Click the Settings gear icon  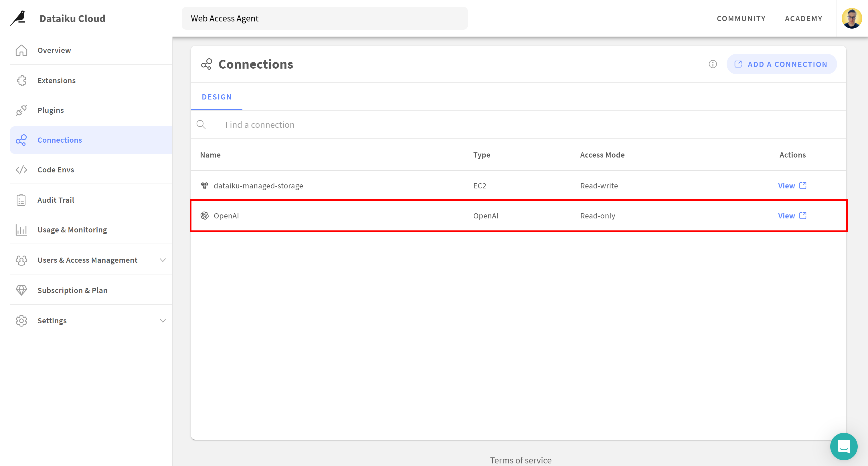pos(21,320)
